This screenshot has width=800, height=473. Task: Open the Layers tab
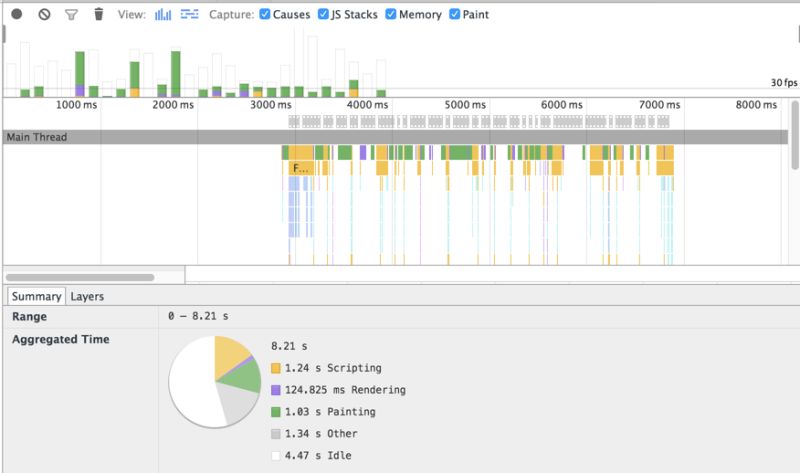pyautogui.click(x=87, y=296)
